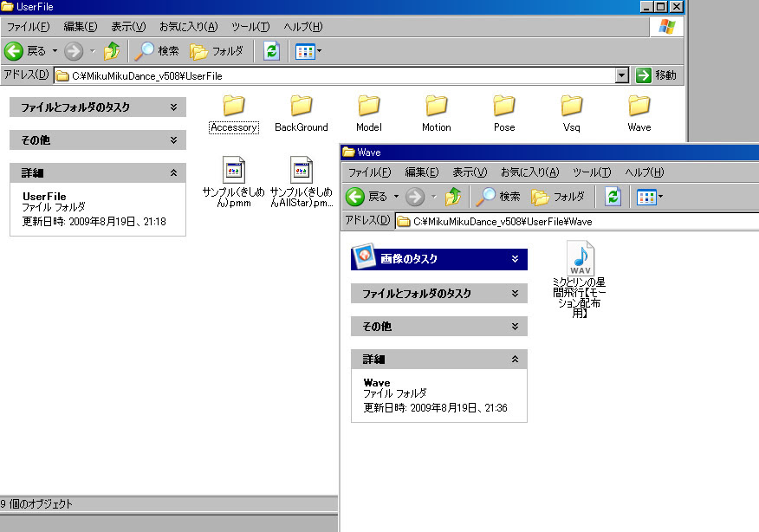Open Back history dropdown in UserFile window

[55, 51]
